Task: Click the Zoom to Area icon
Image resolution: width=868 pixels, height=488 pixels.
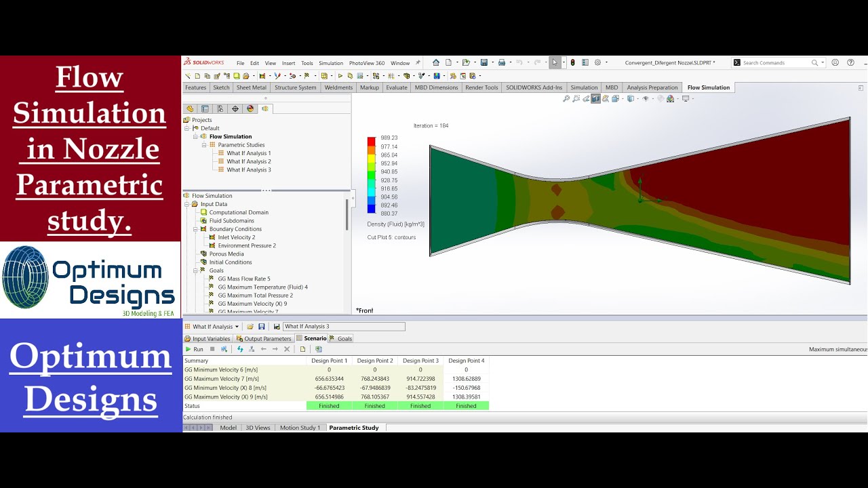Action: [x=576, y=99]
